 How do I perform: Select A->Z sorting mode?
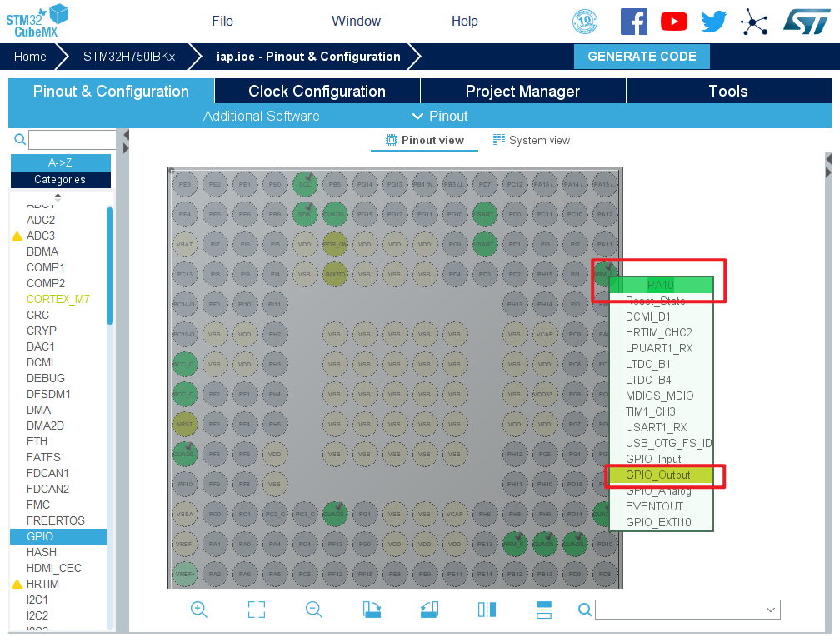click(60, 162)
